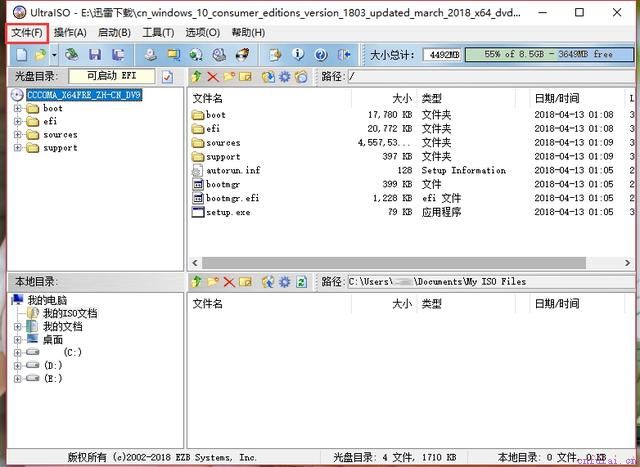Click the Image information (i) icon
The image size is (640, 467).
pyautogui.click(x=298, y=54)
